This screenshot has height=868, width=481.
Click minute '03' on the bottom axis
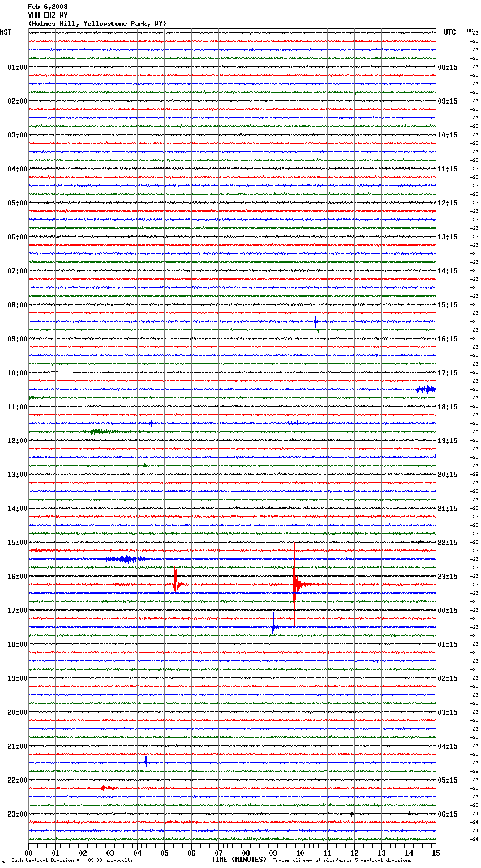[x=110, y=853]
